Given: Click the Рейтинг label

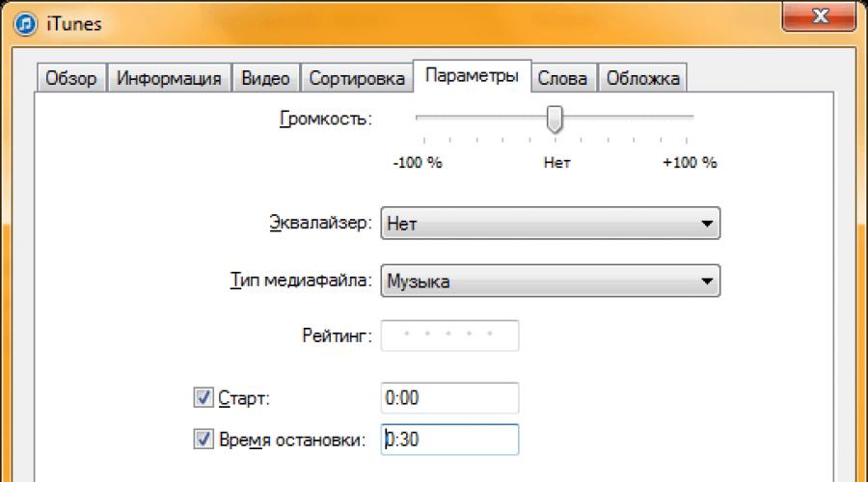Looking at the screenshot, I should [337, 335].
